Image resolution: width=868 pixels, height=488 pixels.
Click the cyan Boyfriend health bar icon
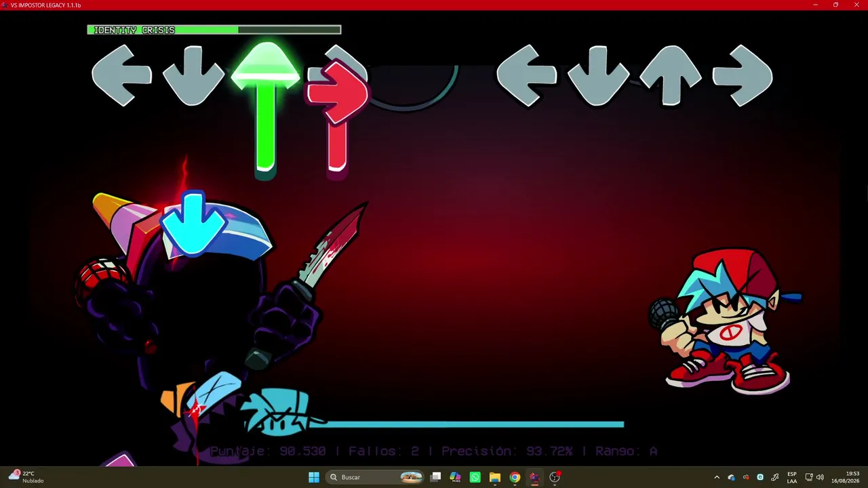point(278,413)
